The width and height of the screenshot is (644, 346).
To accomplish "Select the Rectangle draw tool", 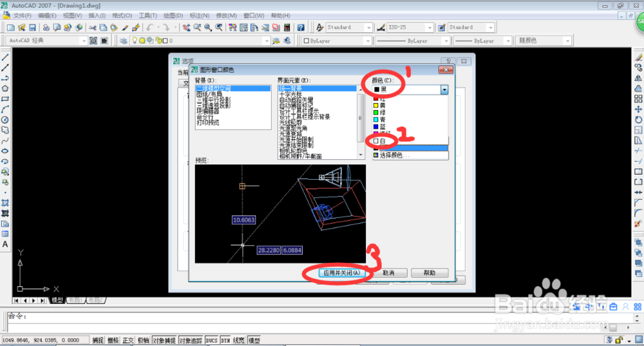I will pyautogui.click(x=5, y=99).
